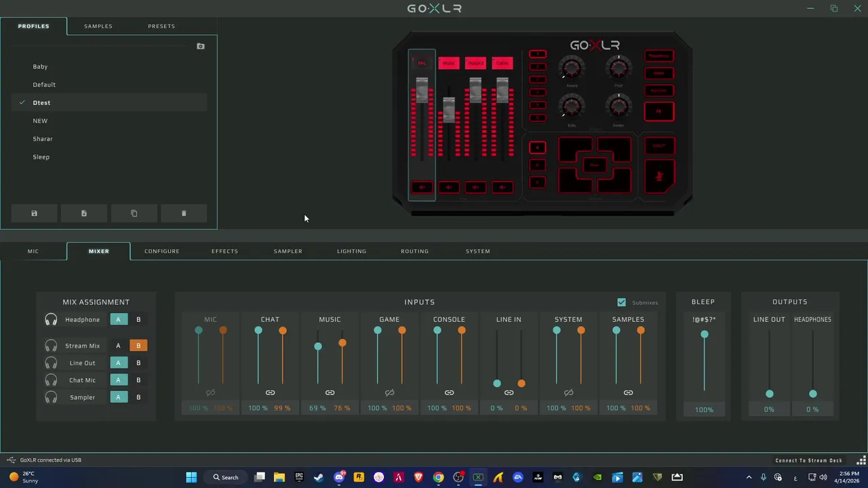Image resolution: width=868 pixels, height=488 pixels.
Task: Switch to the SAMPLES top tab
Action: pyautogui.click(x=98, y=26)
